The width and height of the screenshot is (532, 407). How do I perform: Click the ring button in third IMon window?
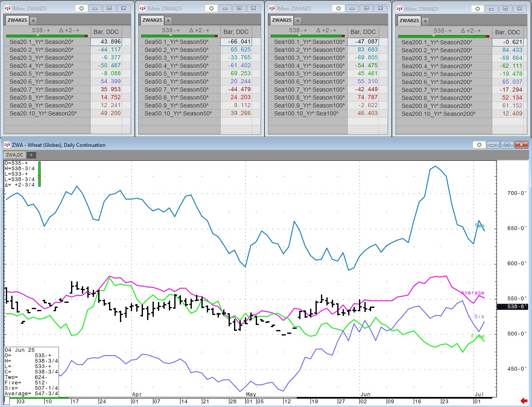[x=339, y=8]
